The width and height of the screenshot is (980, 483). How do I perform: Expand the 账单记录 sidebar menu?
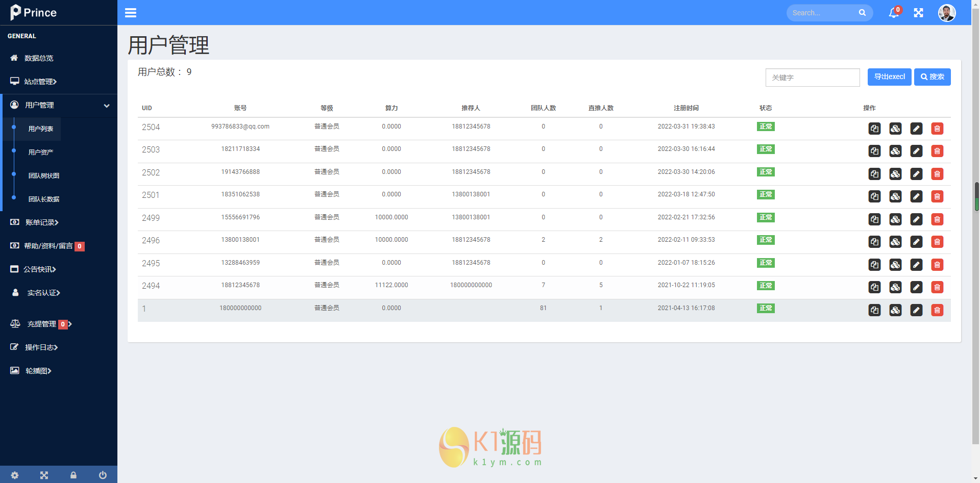(42, 222)
